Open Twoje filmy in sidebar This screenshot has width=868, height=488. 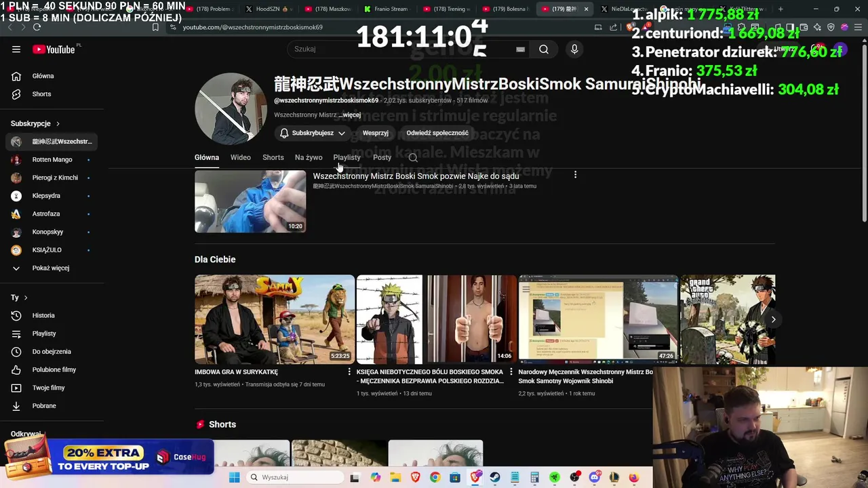tap(52, 388)
